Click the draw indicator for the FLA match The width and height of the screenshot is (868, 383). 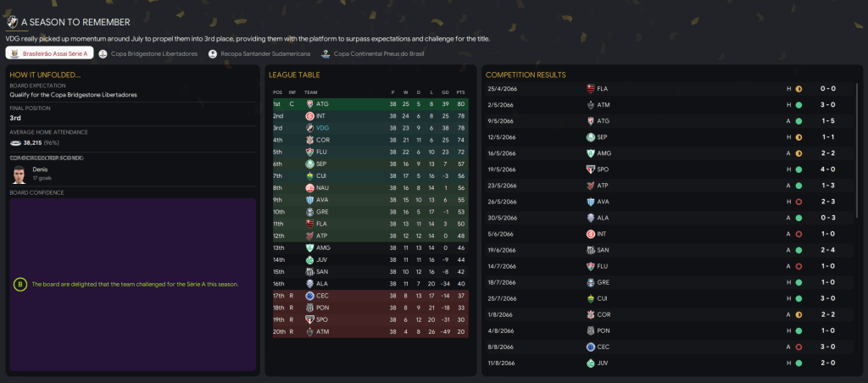coord(798,88)
